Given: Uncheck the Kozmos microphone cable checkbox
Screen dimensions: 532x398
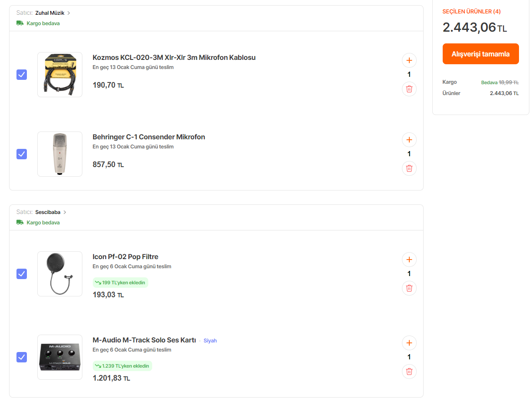Looking at the screenshot, I should pyautogui.click(x=22, y=75).
